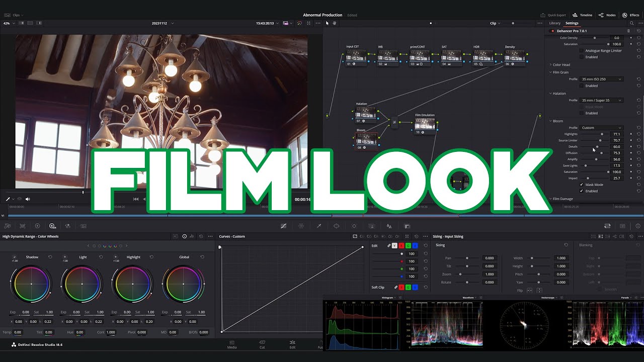Screen dimensions: 644x362
Task: Open node editor three-dots options menu
Action: 540,23
